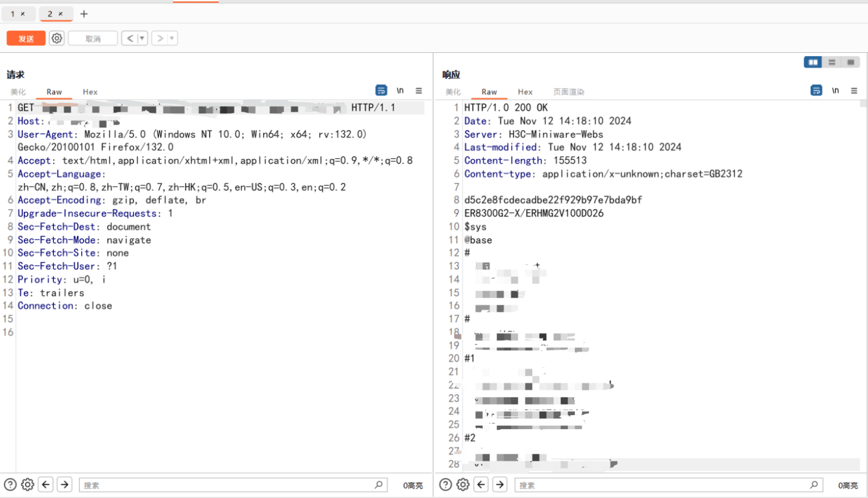Screen dimensions: 868x498
Task: Select Repeater tab 2
Action: click(x=50, y=14)
